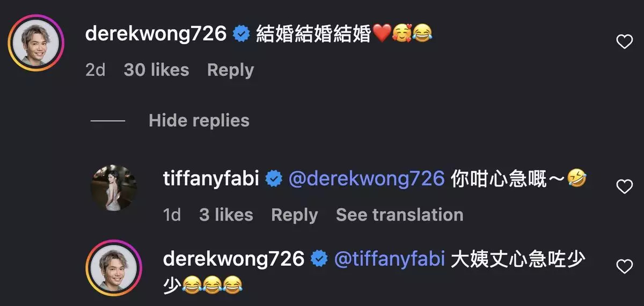Viewport: 644px width, 306px height.
Task: Reply to derekwong726's top comment
Action: click(x=230, y=70)
